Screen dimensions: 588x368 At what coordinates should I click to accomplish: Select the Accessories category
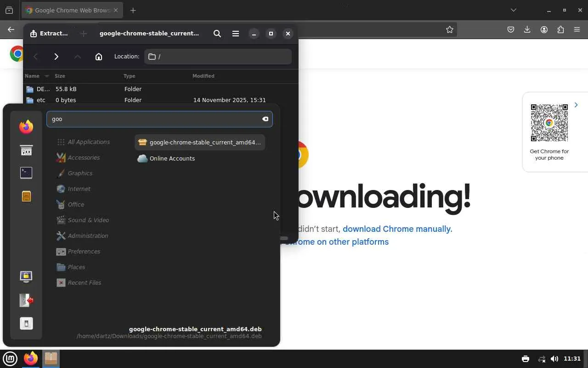click(78, 158)
